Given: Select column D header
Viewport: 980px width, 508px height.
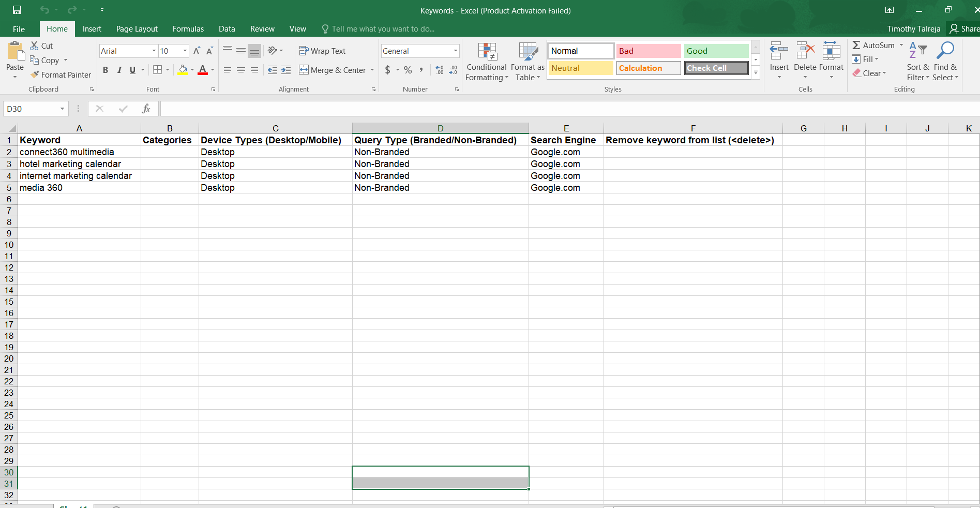Looking at the screenshot, I should (x=441, y=128).
